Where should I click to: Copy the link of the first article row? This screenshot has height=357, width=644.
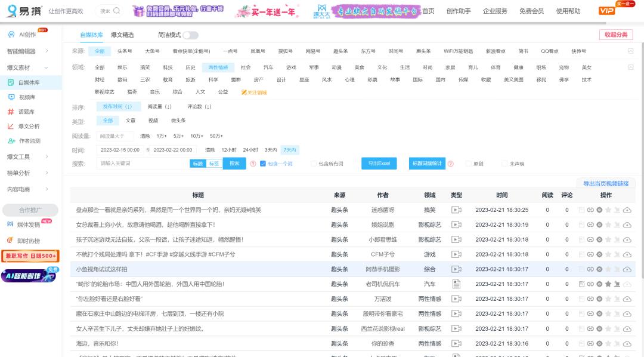tap(590, 210)
